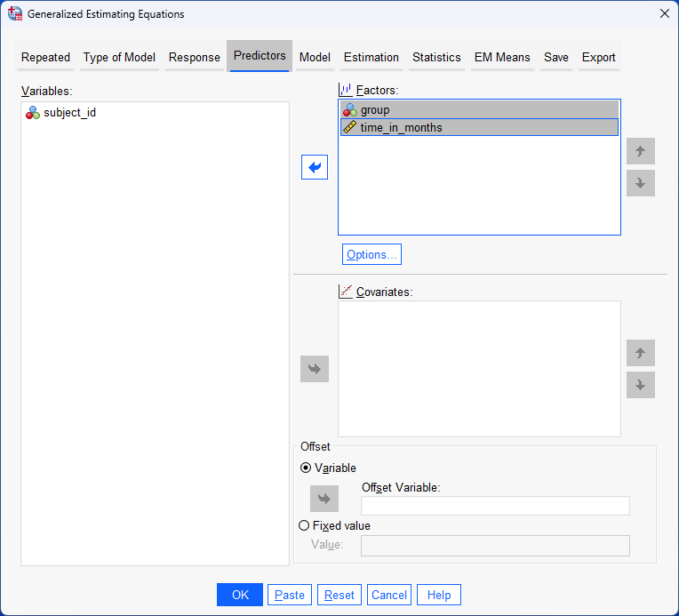Select the Predictors tab
The width and height of the screenshot is (679, 616).
(x=260, y=56)
